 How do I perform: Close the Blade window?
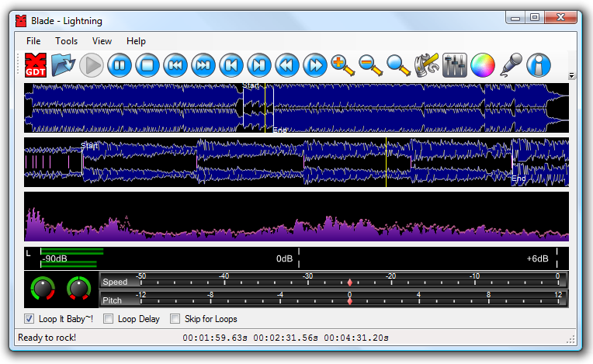coord(561,17)
